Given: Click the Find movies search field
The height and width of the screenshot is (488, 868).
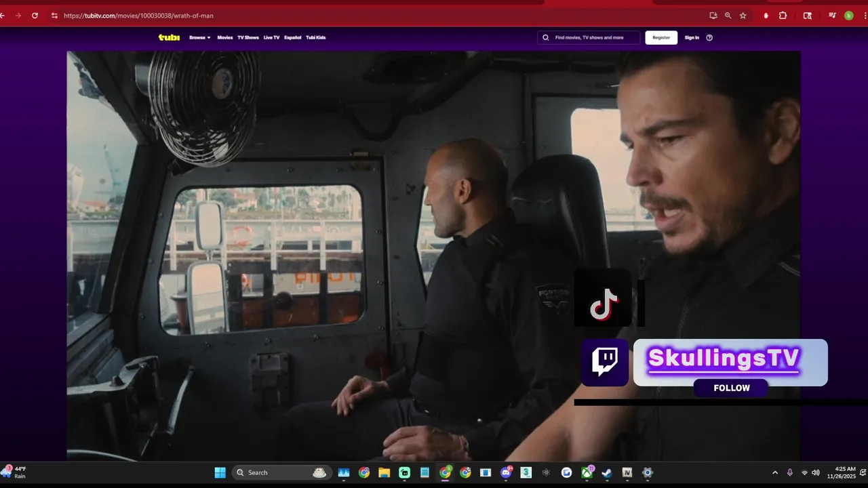Looking at the screenshot, I should [x=589, y=37].
